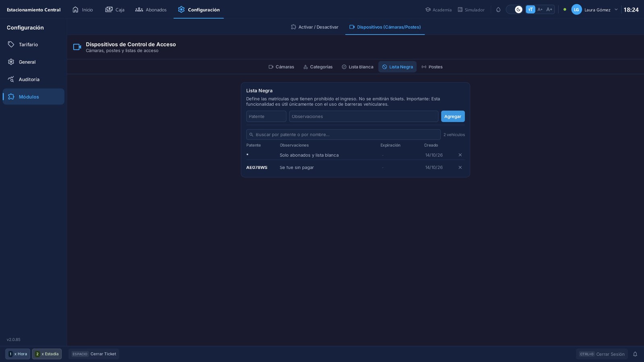Screen dimensions: 644x362
Task: Open Auditoría in the sidebar
Action: (x=33, y=79)
